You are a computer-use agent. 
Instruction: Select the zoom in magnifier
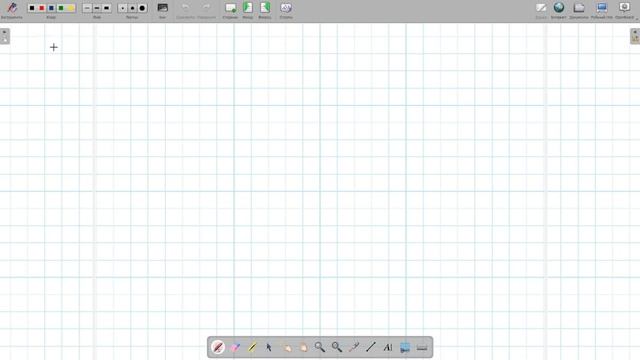pos(320,347)
